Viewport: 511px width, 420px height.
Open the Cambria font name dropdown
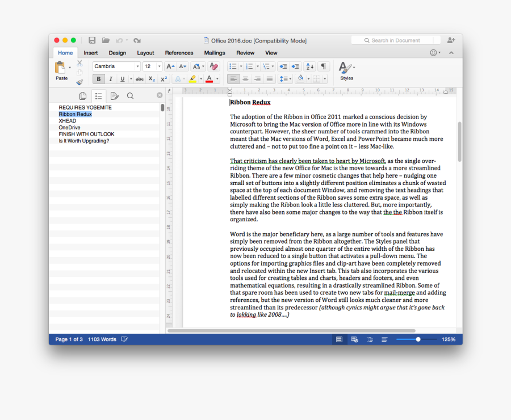137,66
